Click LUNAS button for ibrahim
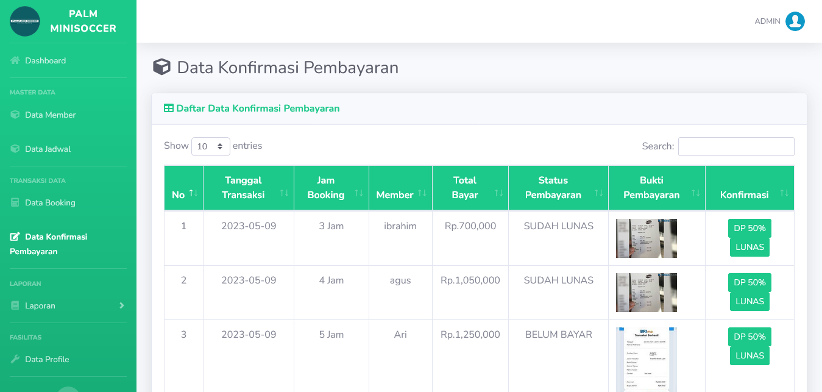822x392 pixels. point(750,247)
